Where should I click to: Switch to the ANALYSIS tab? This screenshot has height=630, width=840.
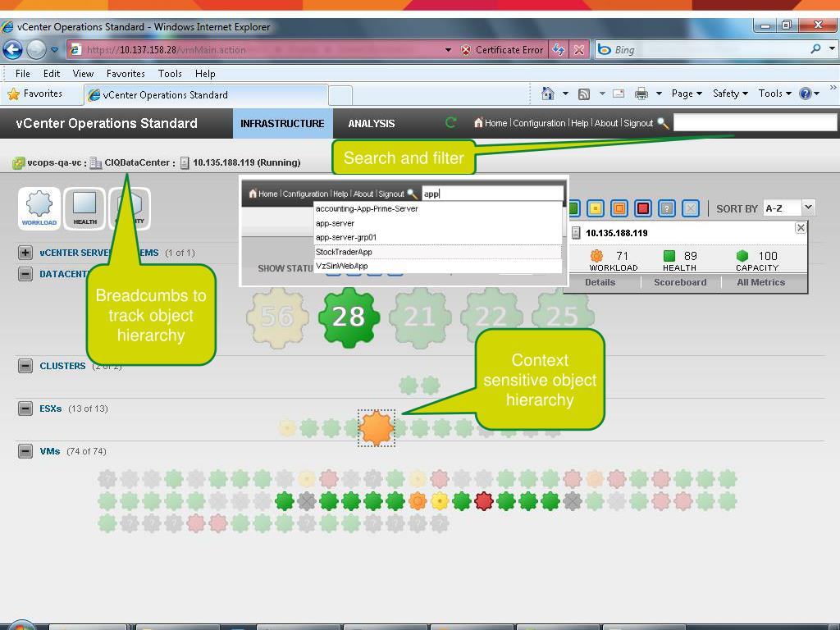tap(372, 124)
